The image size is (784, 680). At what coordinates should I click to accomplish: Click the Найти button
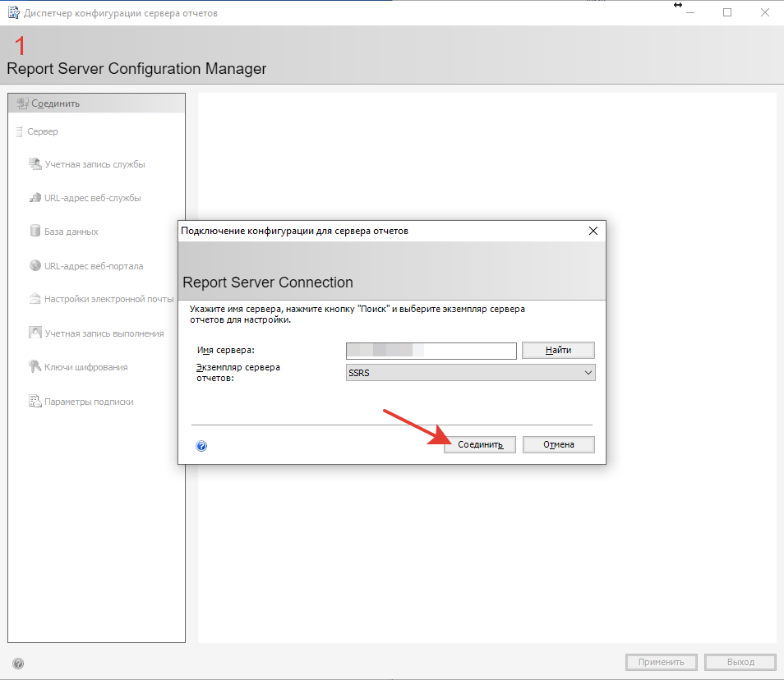[558, 350]
